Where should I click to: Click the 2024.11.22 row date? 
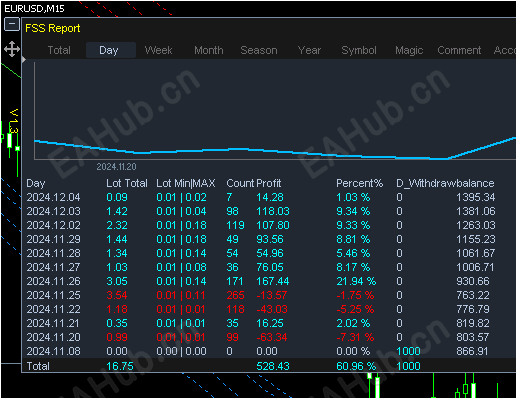pos(53,309)
